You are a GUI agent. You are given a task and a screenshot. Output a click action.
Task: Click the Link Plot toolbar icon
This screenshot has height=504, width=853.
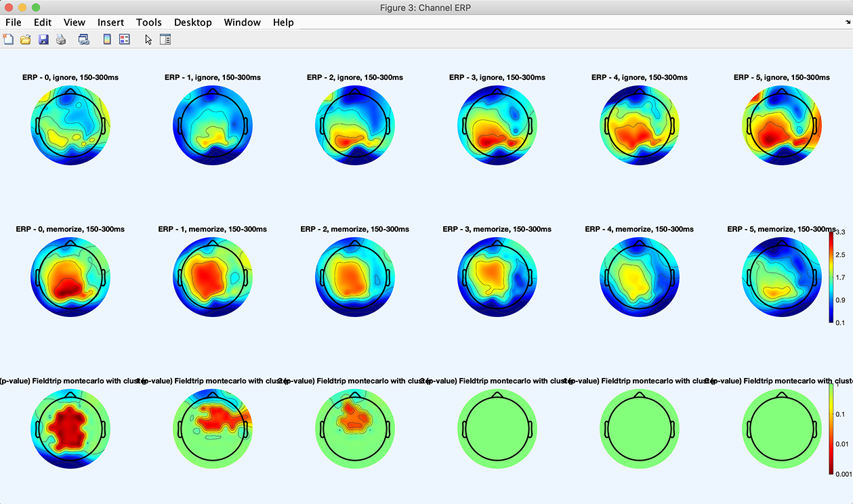pos(84,39)
